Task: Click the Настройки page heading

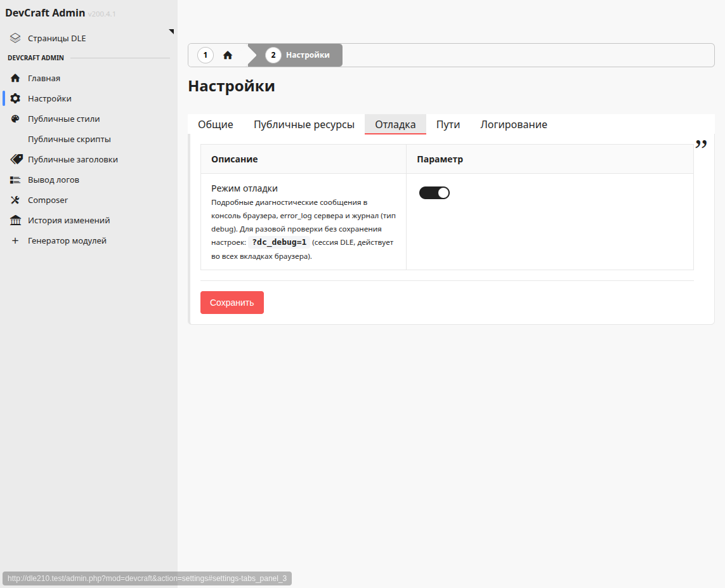Action: (x=232, y=86)
